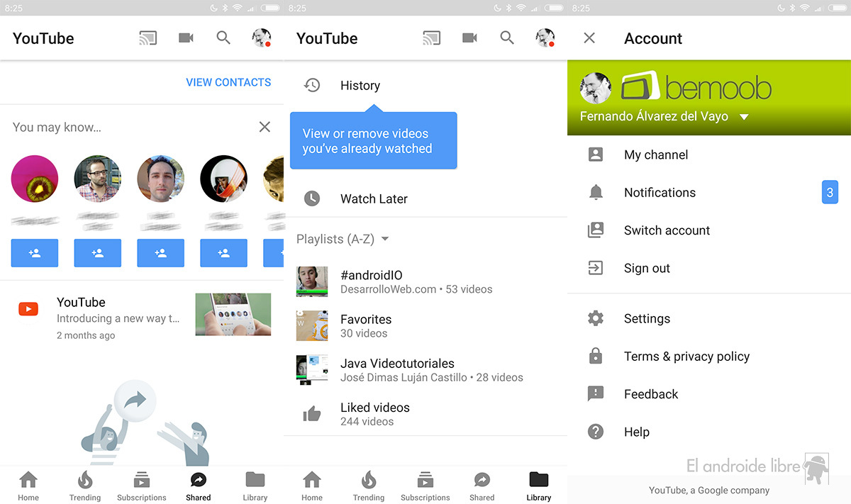Open Settings via the gear icon
Viewport: 851px width, 504px height.
(x=709, y=318)
